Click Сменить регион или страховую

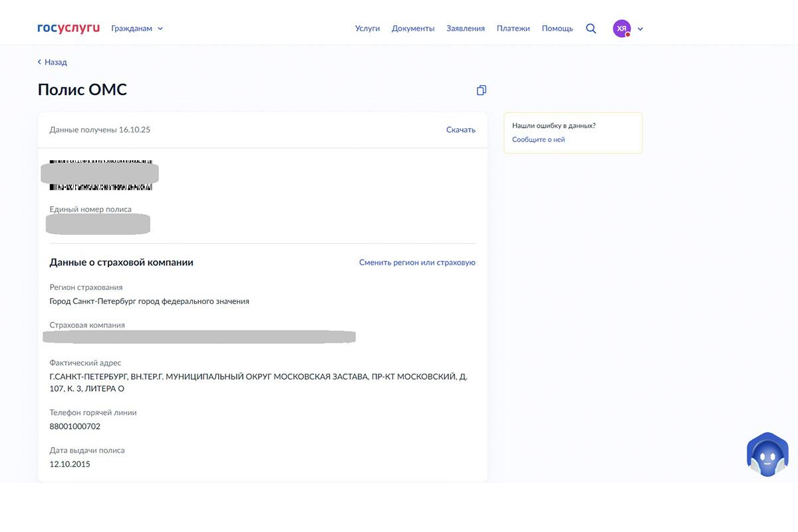click(x=417, y=263)
